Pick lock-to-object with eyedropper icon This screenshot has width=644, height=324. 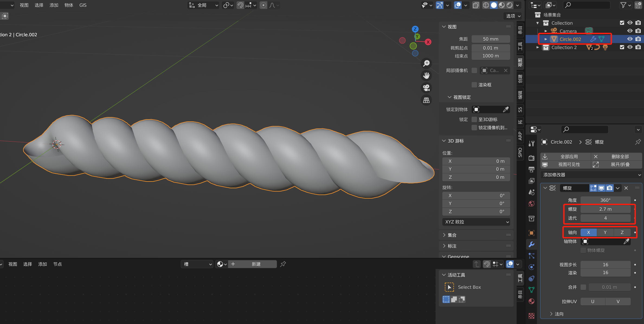tap(505, 109)
